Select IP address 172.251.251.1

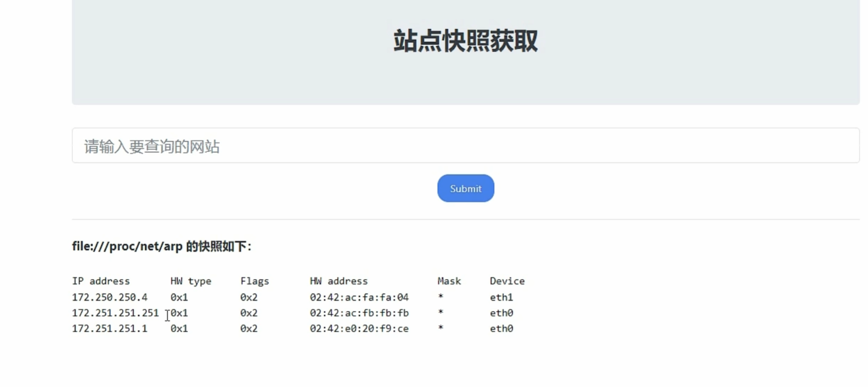[x=110, y=329]
